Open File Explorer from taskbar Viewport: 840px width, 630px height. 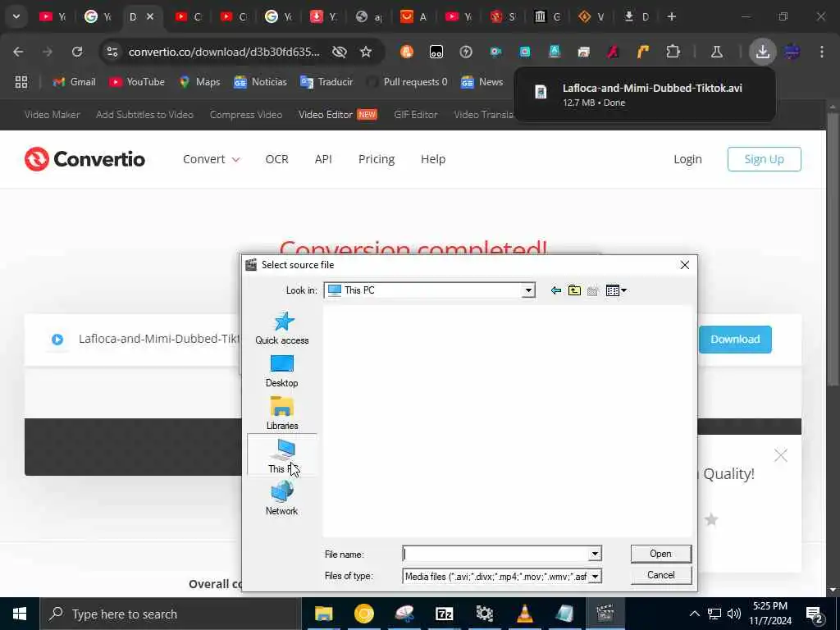323,614
